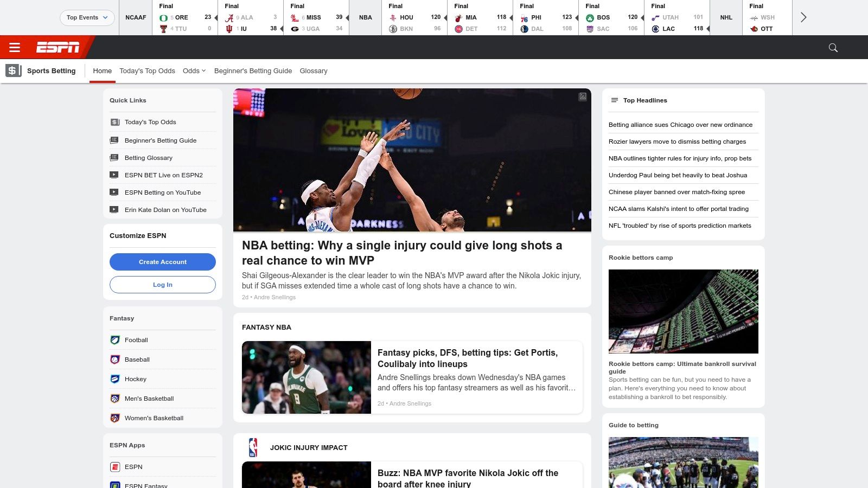The height and width of the screenshot is (488, 868).
Task: Open the PHI vs DAL final score
Action: [x=546, y=18]
